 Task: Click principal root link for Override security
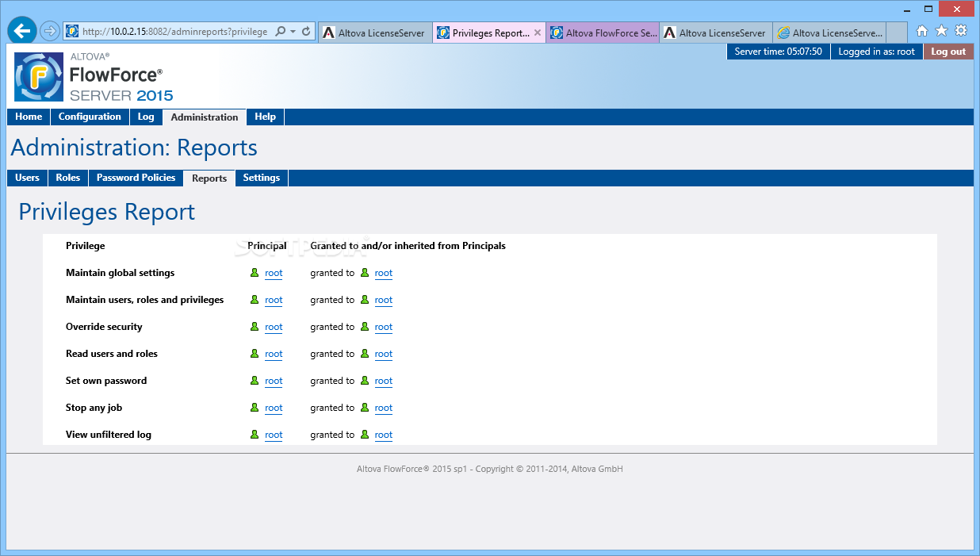pos(274,327)
